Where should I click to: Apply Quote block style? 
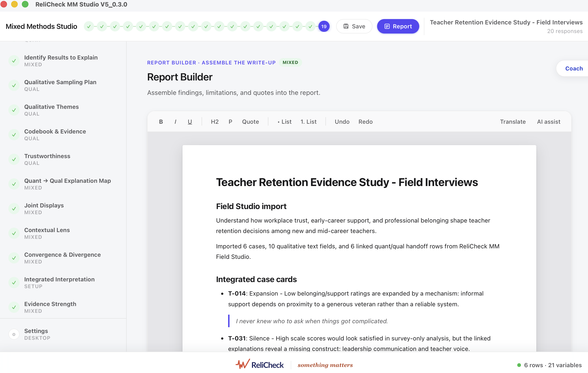coord(250,121)
